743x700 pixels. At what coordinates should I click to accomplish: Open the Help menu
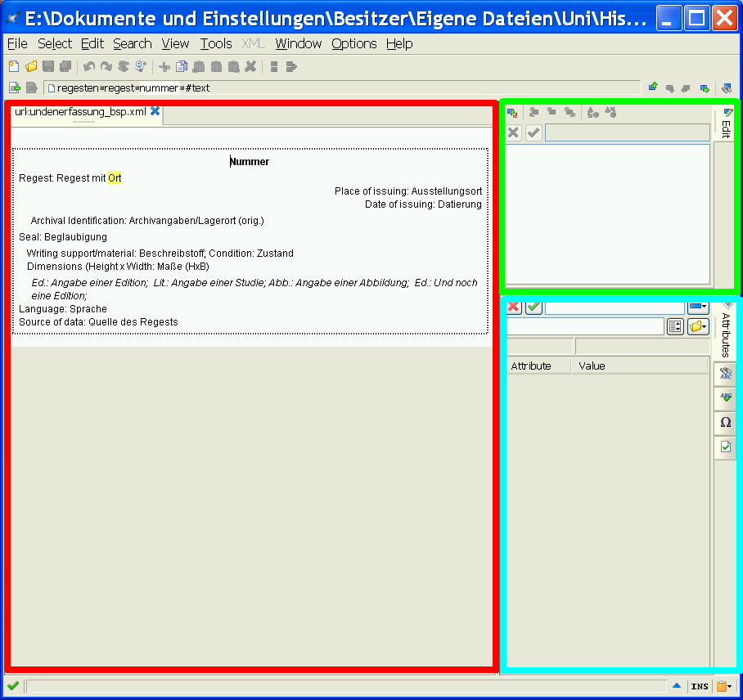click(x=399, y=44)
